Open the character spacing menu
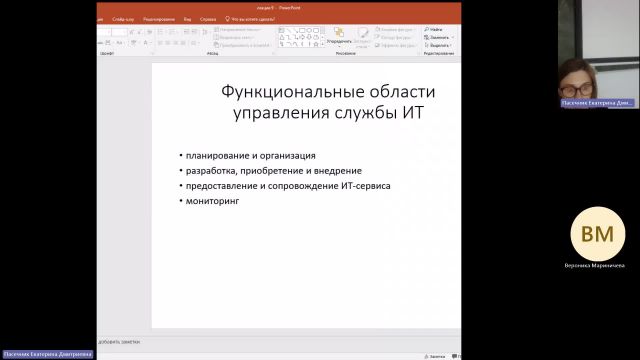The height and width of the screenshot is (360, 640). tap(108, 42)
